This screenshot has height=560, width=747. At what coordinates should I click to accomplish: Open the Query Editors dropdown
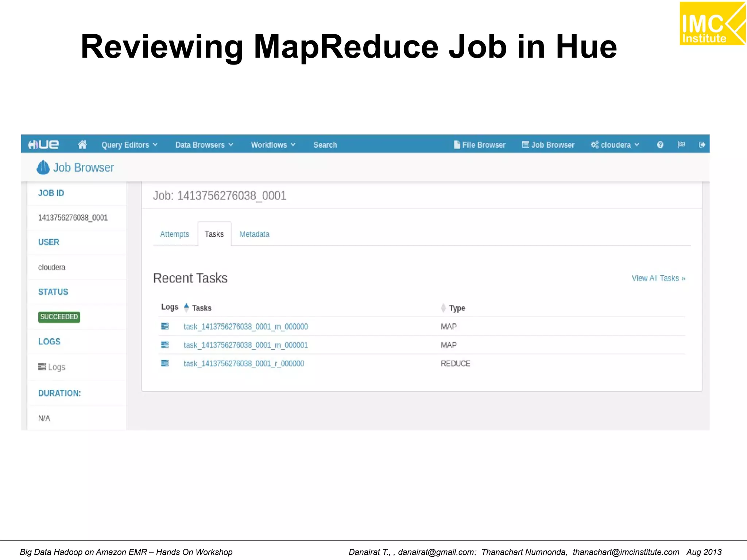(x=129, y=145)
